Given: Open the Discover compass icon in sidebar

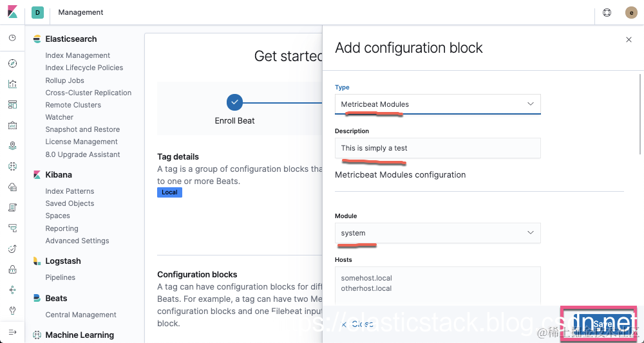Looking at the screenshot, I should (12, 63).
